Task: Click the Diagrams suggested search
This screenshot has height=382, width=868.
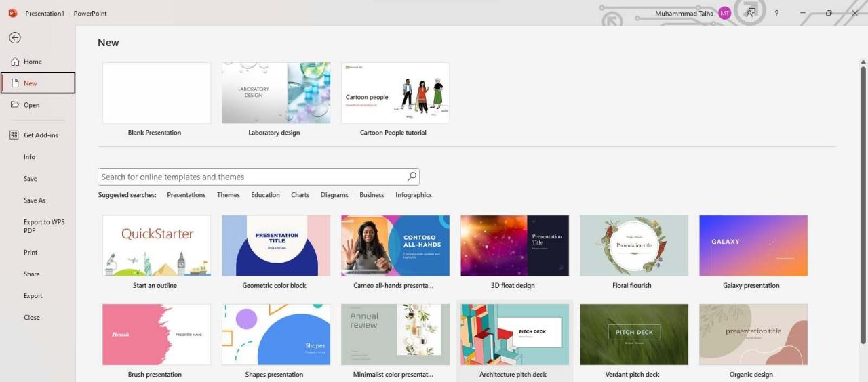Action: pos(334,195)
